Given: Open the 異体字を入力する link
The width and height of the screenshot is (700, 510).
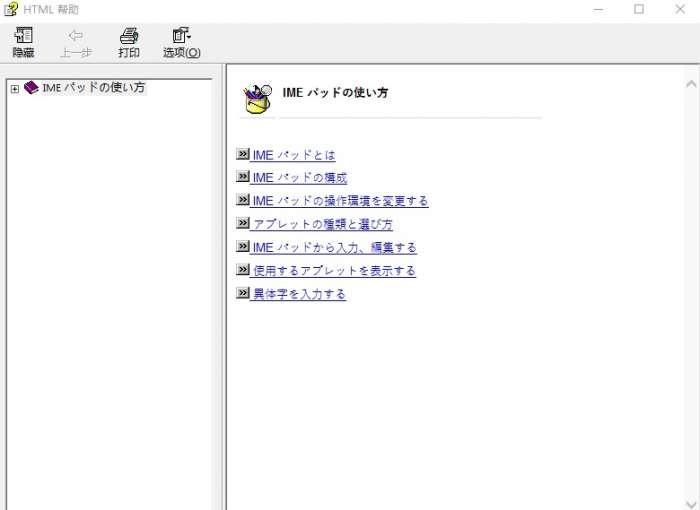Looking at the screenshot, I should point(299,294).
